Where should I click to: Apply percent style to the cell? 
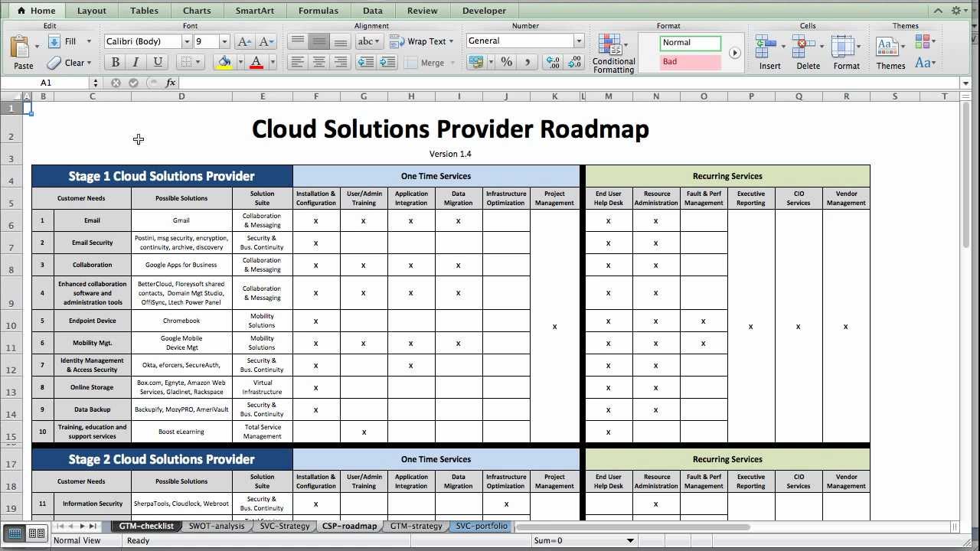coord(507,62)
